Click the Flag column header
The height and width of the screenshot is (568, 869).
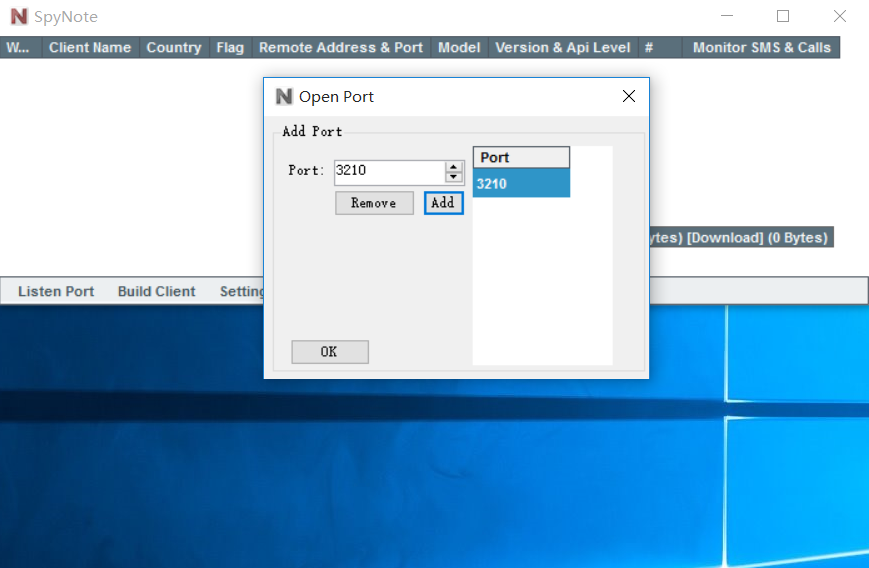230,48
